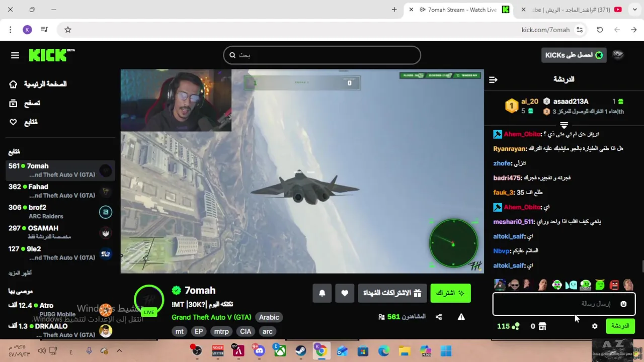
Task: Open recommended channel Atro
Action: click(x=60, y=309)
